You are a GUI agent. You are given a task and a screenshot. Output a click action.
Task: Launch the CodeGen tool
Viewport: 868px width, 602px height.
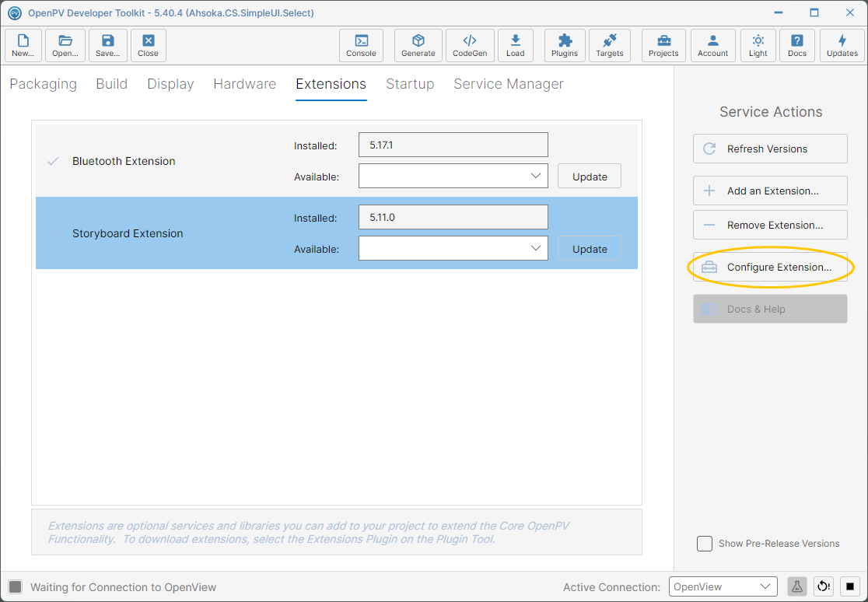click(470, 45)
